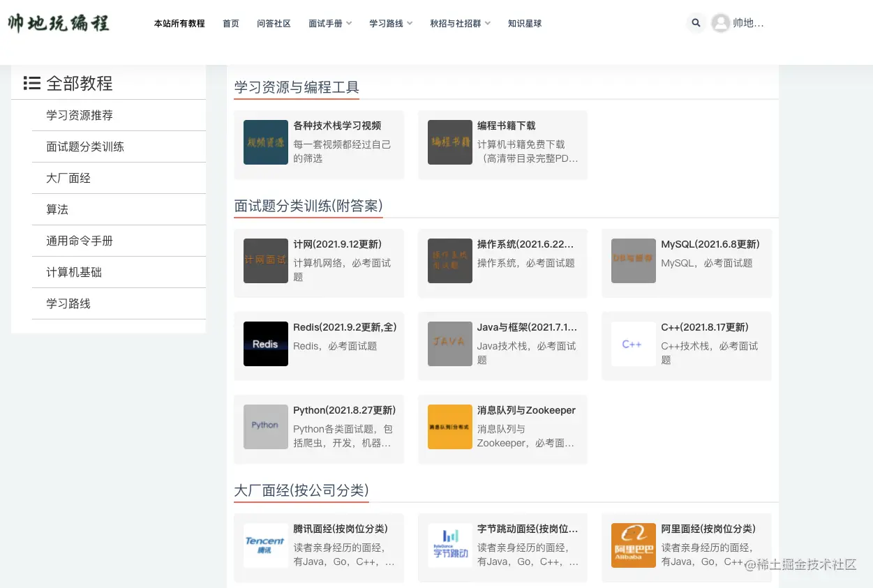Open the user avatar icon
The width and height of the screenshot is (873, 588).
tap(720, 23)
